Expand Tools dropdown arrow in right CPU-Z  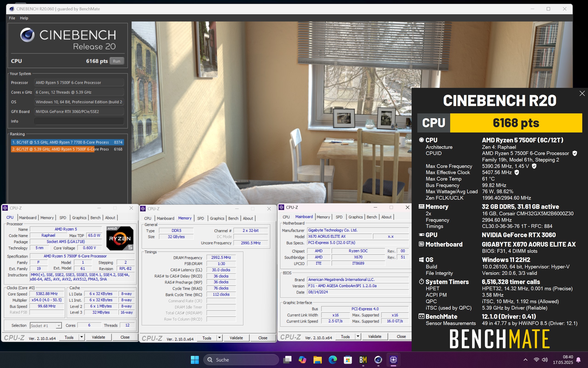click(358, 336)
